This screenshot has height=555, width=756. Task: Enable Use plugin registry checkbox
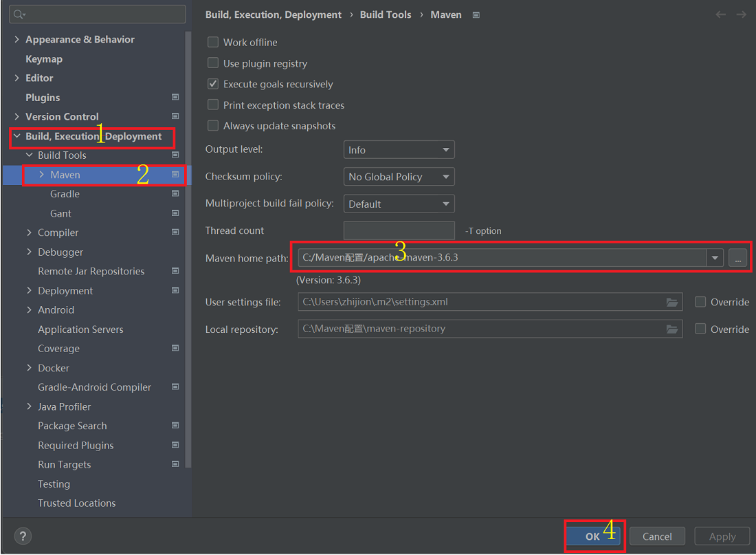coord(212,63)
